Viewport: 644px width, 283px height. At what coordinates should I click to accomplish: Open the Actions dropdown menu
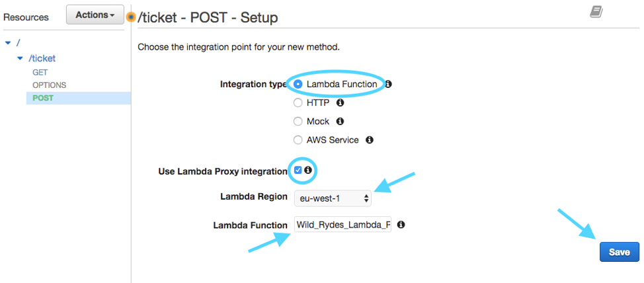click(x=95, y=15)
